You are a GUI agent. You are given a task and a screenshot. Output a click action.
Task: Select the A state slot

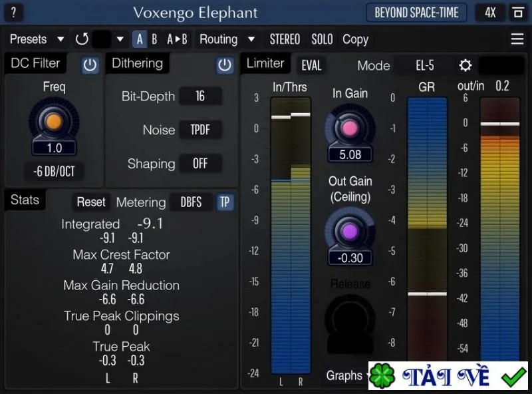pos(140,39)
